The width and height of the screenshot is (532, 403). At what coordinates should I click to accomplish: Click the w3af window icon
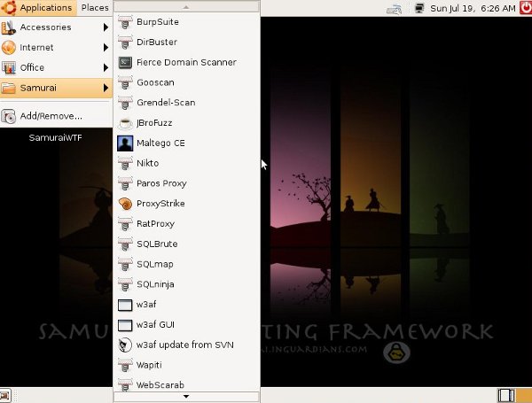point(125,305)
